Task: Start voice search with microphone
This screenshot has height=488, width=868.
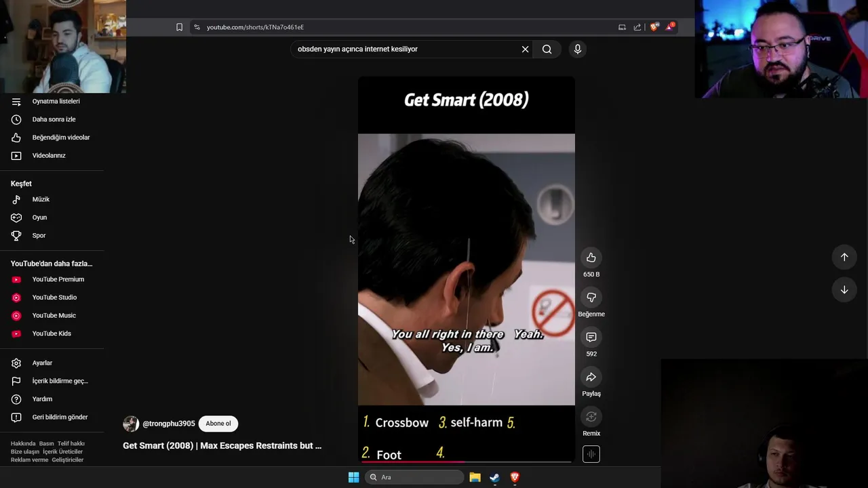Action: pyautogui.click(x=578, y=49)
